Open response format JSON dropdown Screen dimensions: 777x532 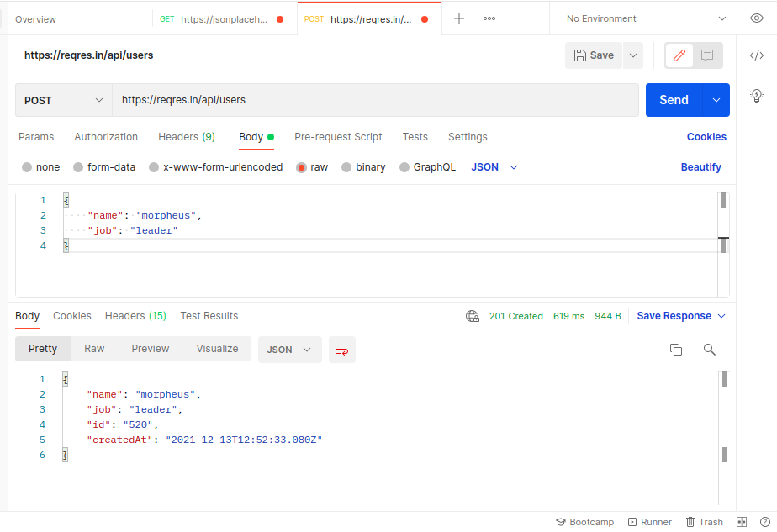coord(290,350)
